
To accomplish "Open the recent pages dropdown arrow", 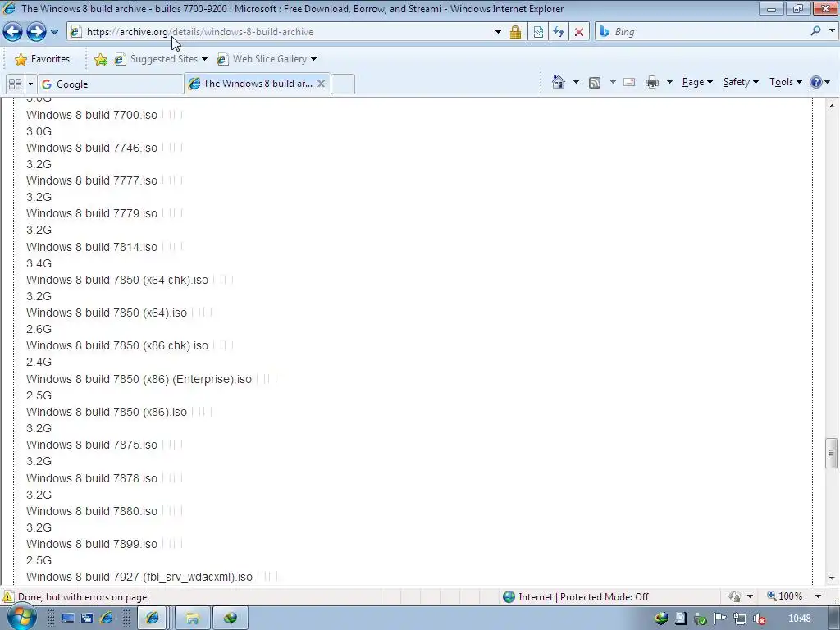I will pyautogui.click(x=55, y=32).
